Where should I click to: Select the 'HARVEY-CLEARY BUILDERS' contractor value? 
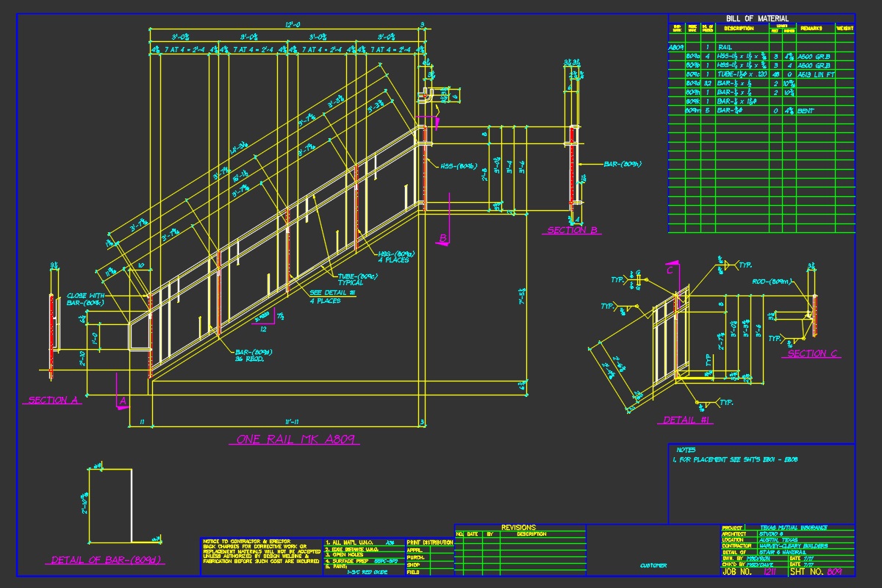[x=792, y=546]
